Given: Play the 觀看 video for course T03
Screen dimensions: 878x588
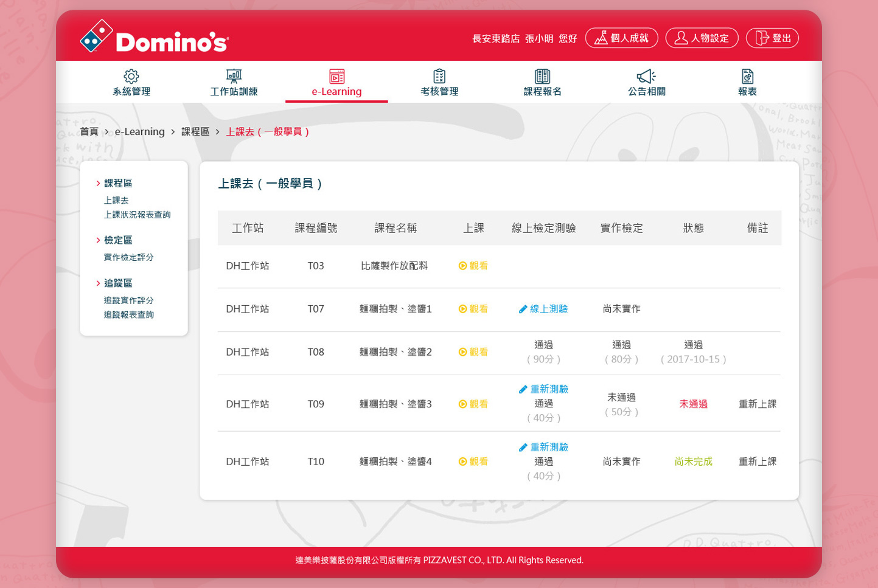Looking at the screenshot, I should 473,266.
